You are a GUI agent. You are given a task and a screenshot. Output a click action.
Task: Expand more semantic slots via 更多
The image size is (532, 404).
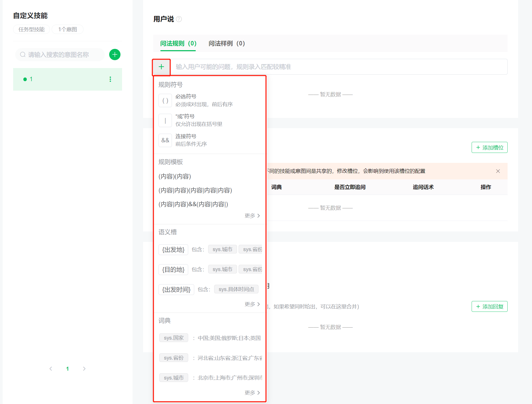(252, 304)
